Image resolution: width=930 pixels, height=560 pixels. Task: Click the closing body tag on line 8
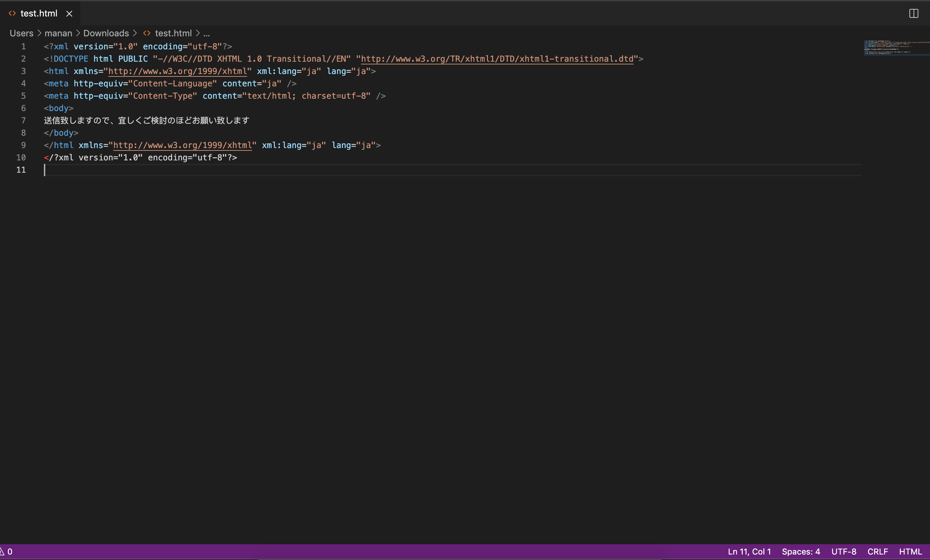coord(61,133)
